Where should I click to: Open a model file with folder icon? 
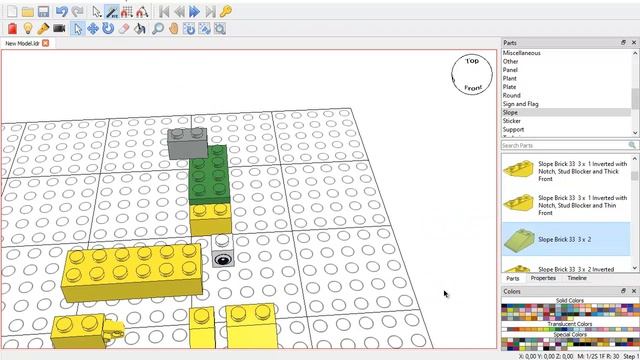pos(28,11)
